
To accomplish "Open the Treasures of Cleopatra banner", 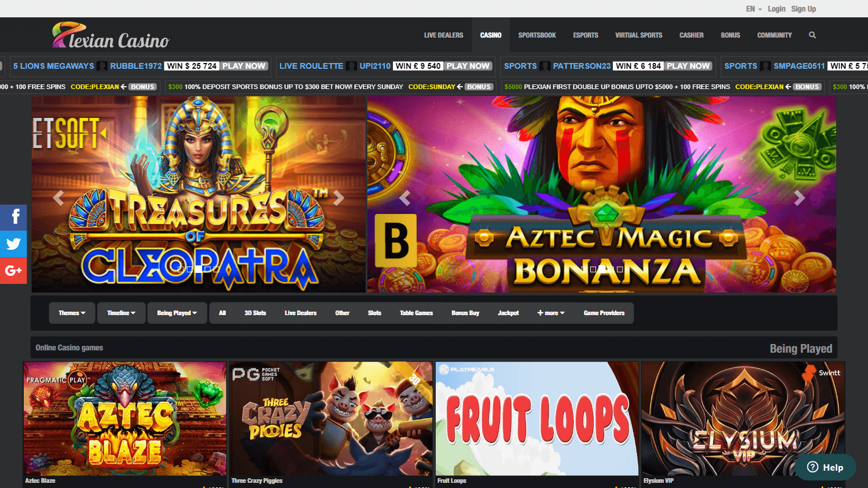I will click(198, 194).
